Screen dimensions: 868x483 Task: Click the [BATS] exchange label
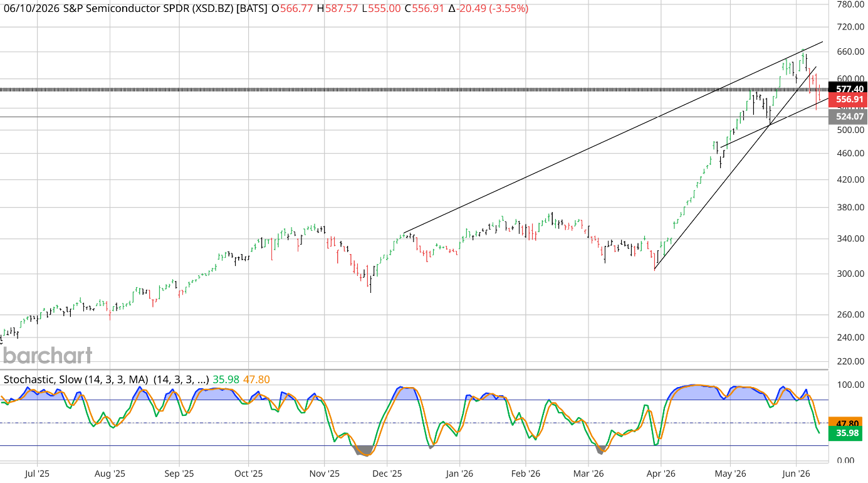253,9
